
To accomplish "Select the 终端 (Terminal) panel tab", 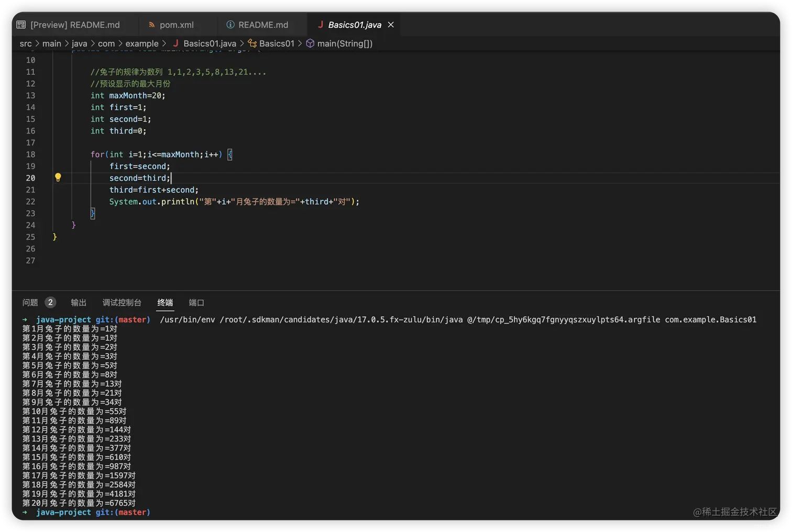I will coord(165,303).
